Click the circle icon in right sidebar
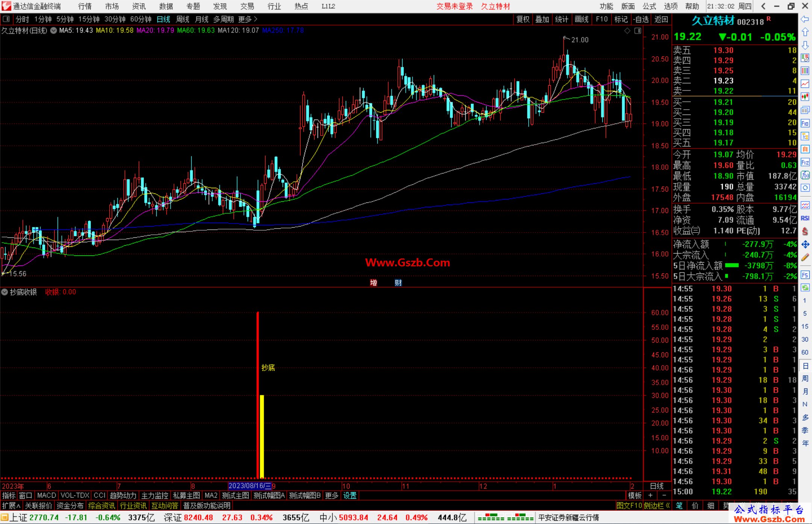This screenshot has height=524, width=812. [805, 188]
